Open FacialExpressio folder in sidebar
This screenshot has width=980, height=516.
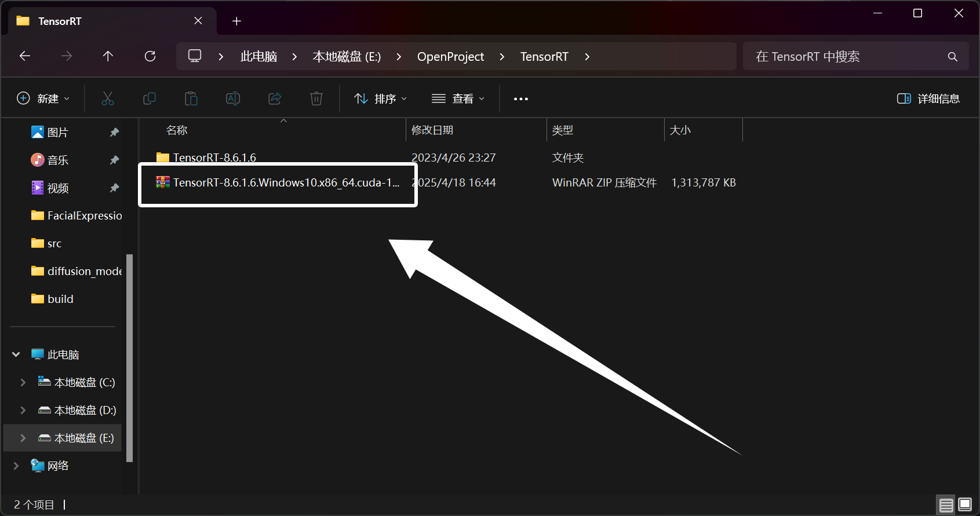point(76,215)
